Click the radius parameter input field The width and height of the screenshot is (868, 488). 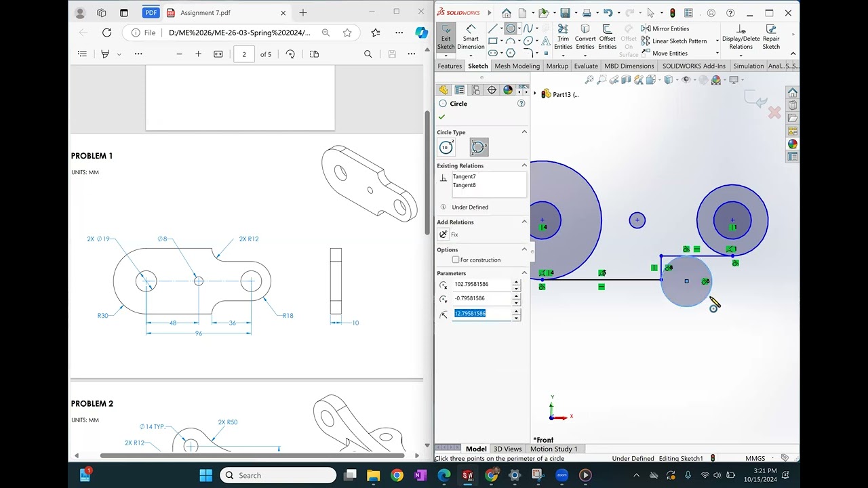(x=481, y=313)
